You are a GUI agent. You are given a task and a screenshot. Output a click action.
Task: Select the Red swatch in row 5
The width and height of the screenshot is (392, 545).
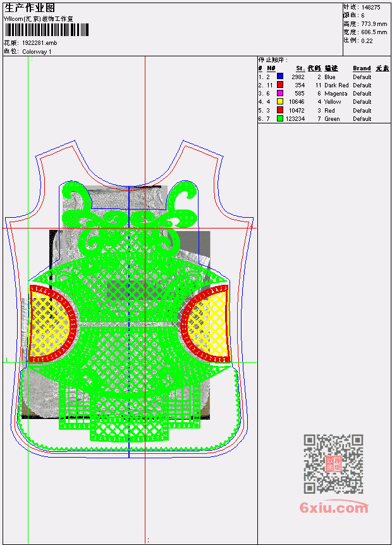tap(280, 110)
